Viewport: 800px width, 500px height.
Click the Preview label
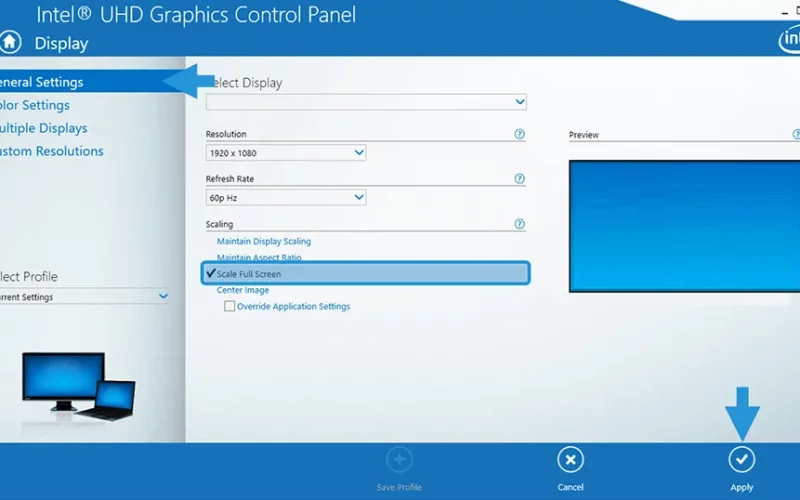pyautogui.click(x=584, y=135)
